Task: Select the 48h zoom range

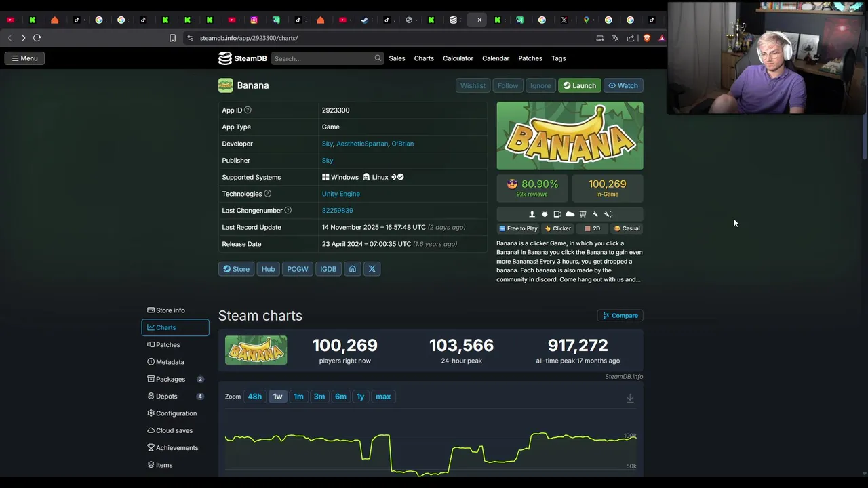Action: (x=255, y=396)
